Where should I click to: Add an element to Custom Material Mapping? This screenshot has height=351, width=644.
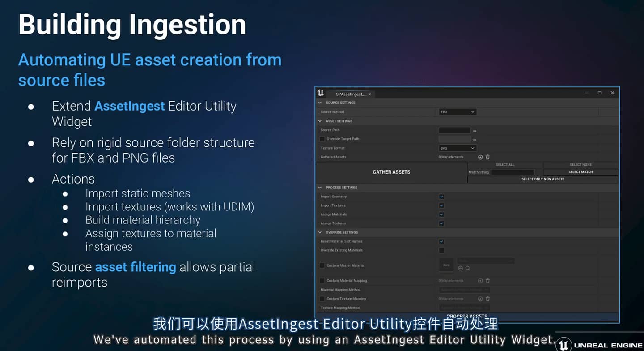480,281
